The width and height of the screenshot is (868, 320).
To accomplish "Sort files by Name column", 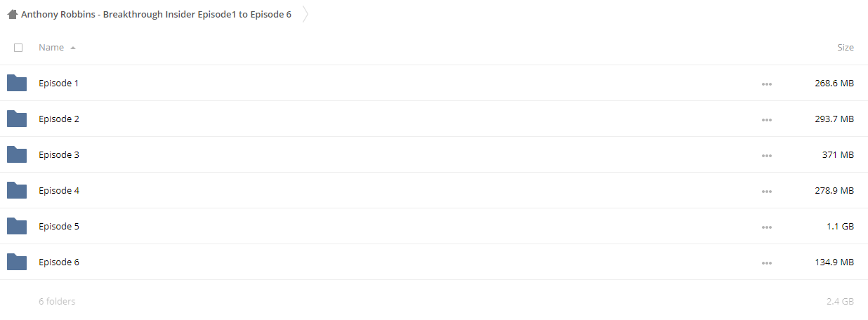I will pos(51,48).
